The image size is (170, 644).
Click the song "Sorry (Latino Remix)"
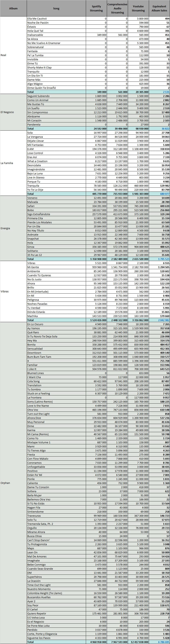point(40,402)
